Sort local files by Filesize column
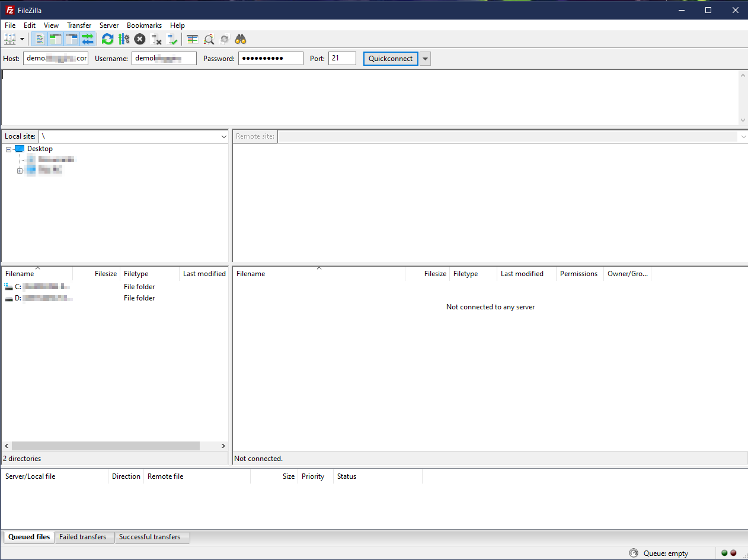Viewport: 748px width, 560px height. click(96, 274)
